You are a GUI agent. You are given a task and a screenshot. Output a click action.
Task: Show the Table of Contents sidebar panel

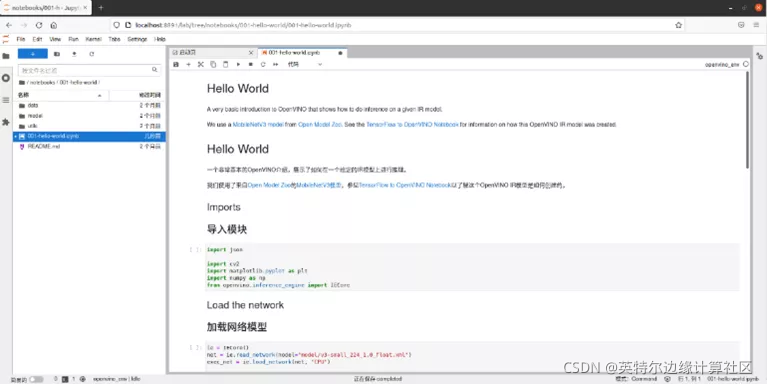tap(6, 100)
